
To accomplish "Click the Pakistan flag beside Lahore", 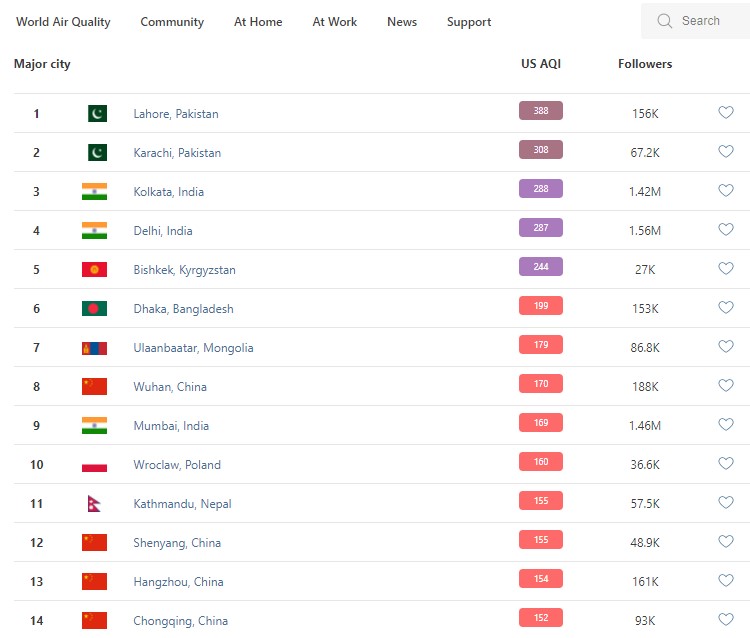I will (x=96, y=113).
